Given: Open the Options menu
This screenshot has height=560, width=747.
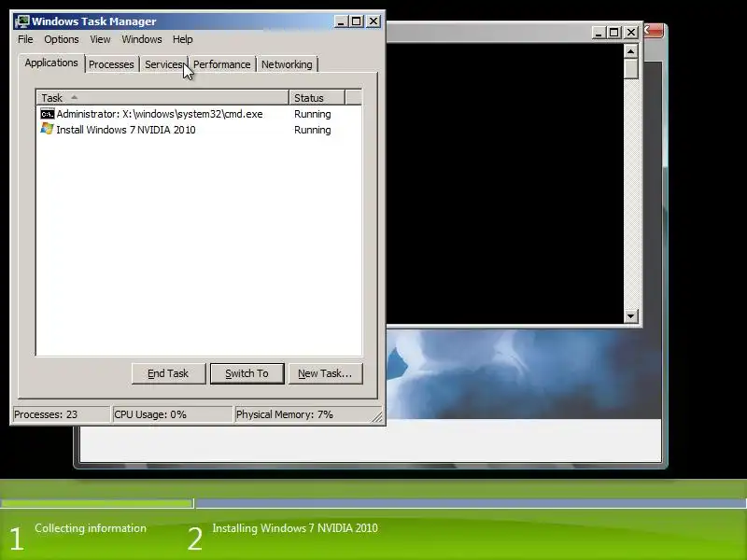Looking at the screenshot, I should [x=62, y=39].
